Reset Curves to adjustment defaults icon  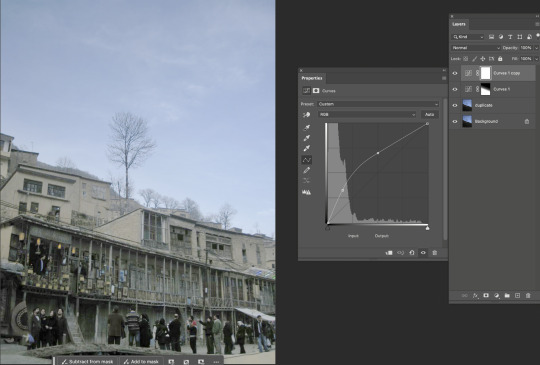point(412,253)
